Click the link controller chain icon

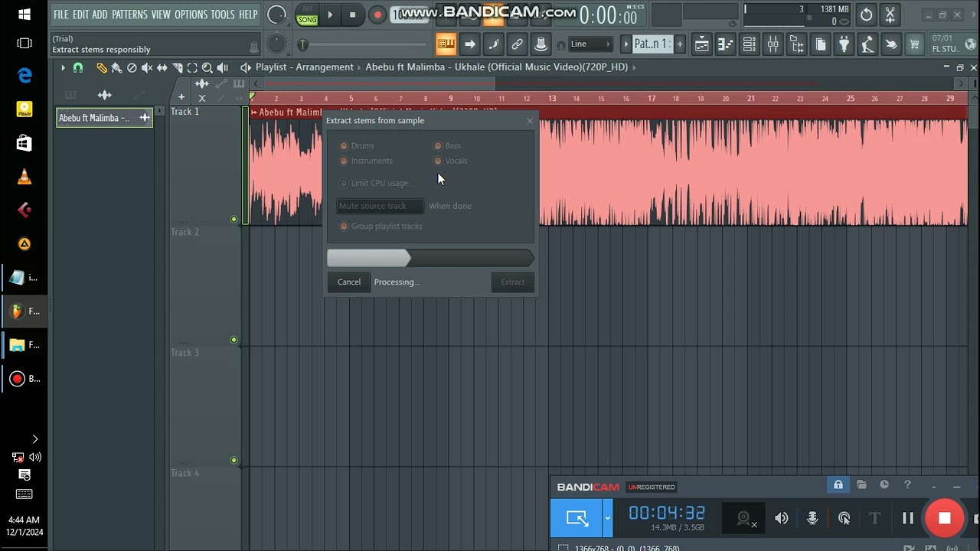coord(517,44)
